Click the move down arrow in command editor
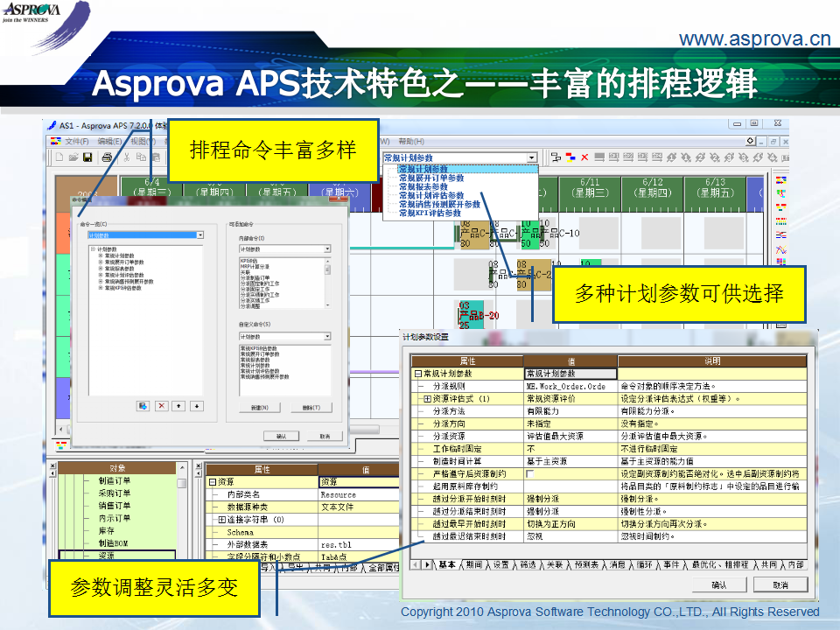Screen dimensions: 840x630 [x=197, y=406]
